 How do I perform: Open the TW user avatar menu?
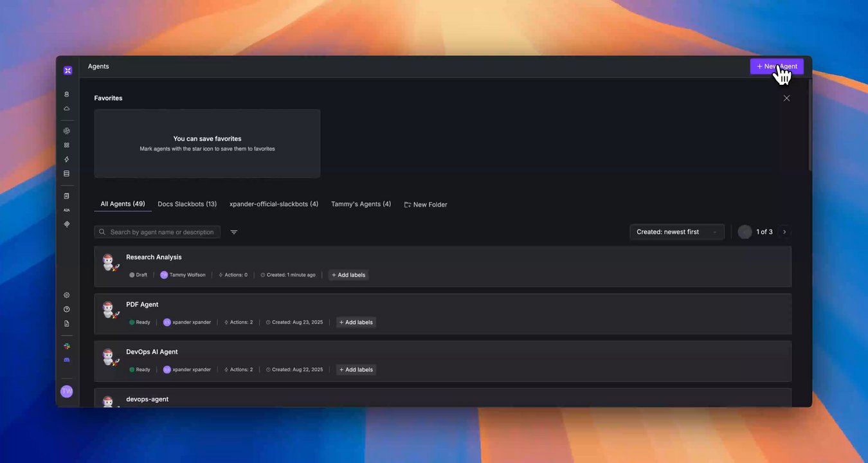(66, 392)
